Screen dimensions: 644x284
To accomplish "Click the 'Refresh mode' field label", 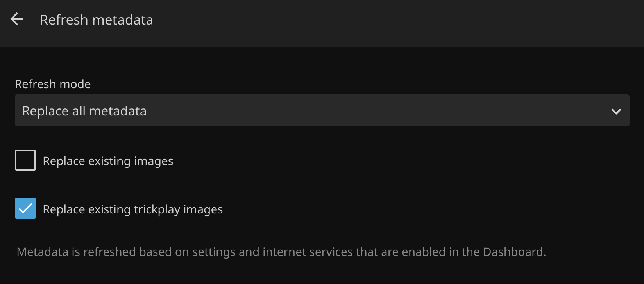I will coord(53,84).
